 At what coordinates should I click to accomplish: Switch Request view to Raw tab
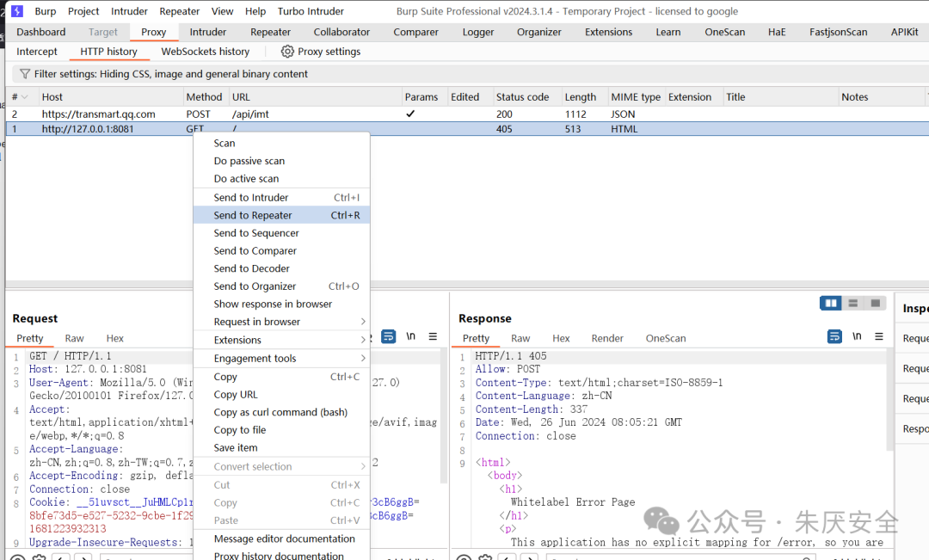coord(74,338)
